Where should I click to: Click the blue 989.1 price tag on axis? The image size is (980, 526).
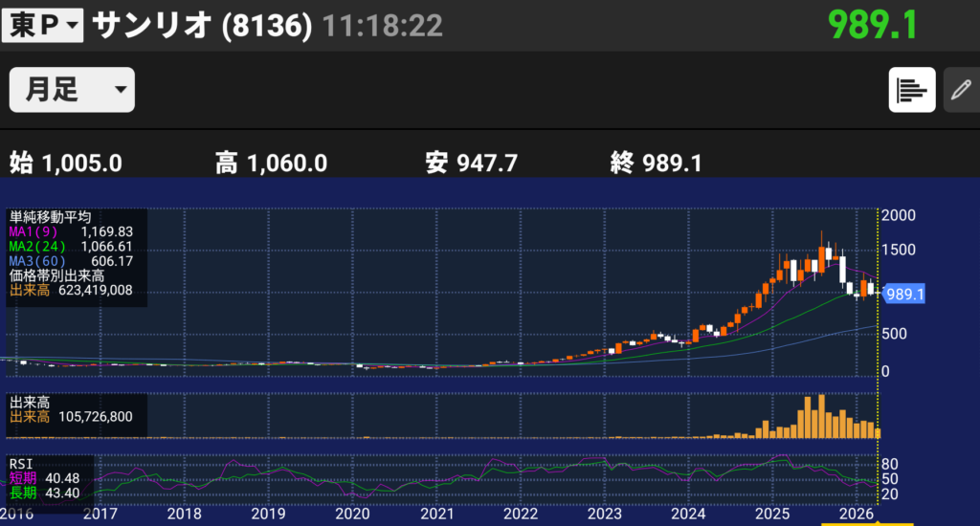pos(904,295)
